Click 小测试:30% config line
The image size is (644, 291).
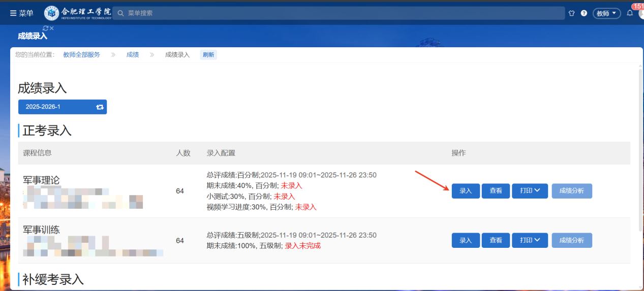click(251, 197)
